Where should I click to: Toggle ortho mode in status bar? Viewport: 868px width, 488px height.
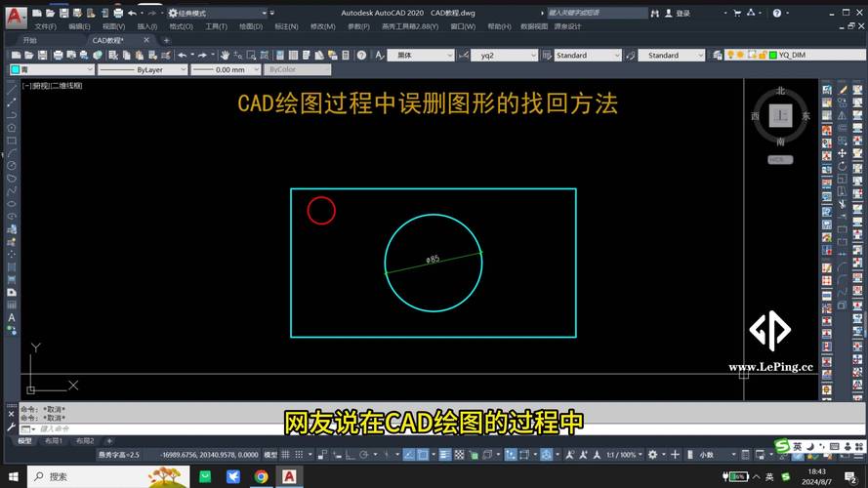point(350,455)
